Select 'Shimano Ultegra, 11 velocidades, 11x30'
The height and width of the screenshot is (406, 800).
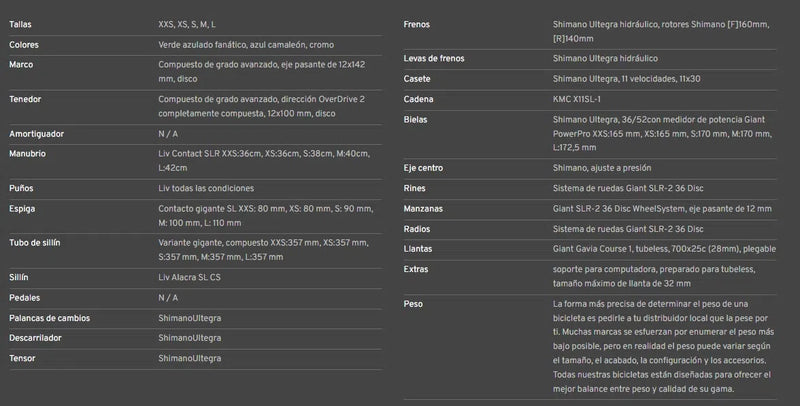tap(627, 79)
